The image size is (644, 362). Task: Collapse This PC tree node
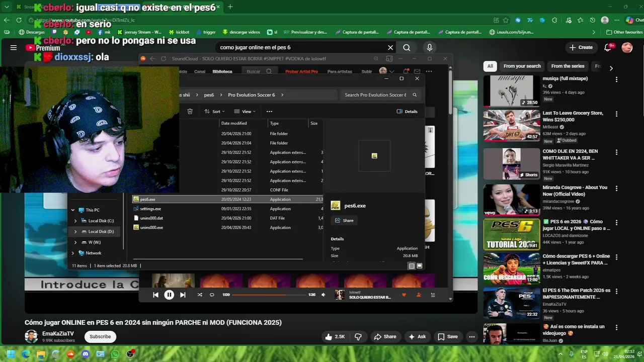[73, 210]
